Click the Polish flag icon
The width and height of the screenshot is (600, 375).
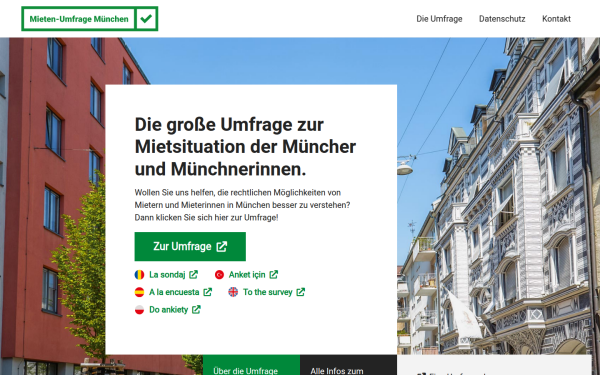pos(139,310)
